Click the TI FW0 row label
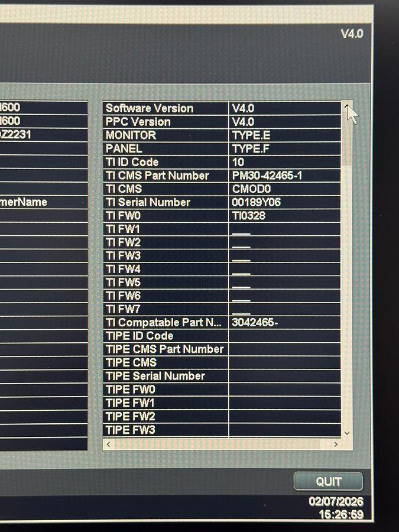Image resolution: width=399 pixels, height=532 pixels. point(123,215)
